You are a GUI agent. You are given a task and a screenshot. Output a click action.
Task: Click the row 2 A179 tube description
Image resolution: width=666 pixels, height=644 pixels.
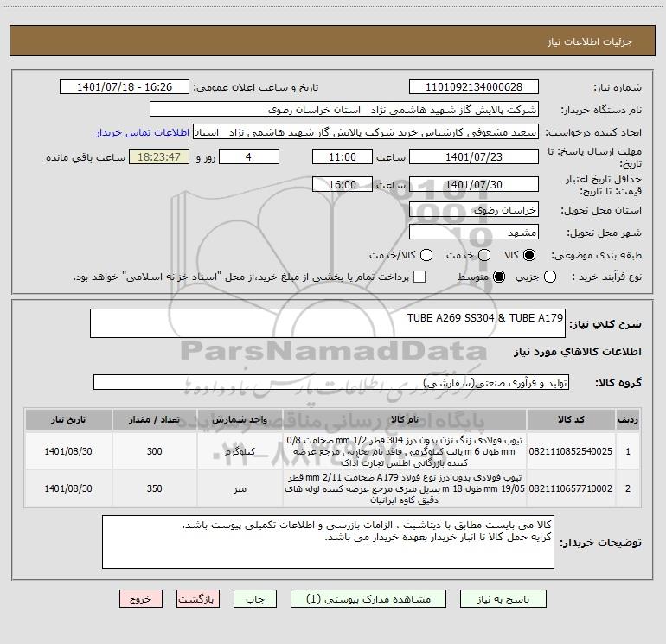pos(405,488)
